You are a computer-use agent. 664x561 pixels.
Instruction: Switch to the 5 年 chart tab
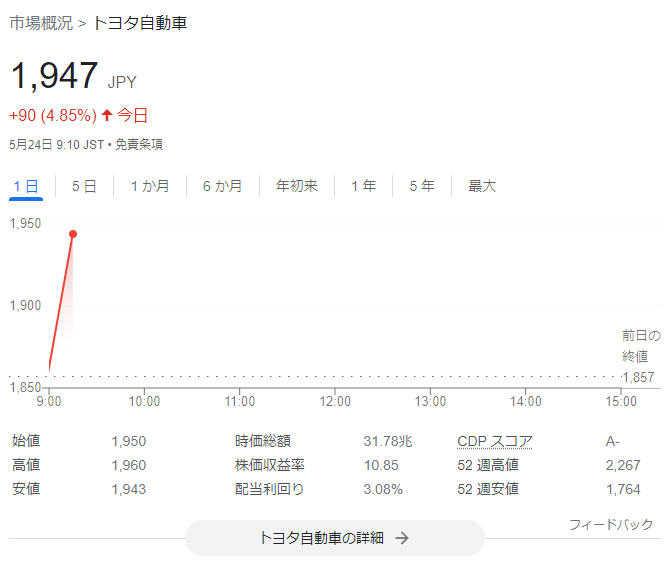click(x=422, y=186)
